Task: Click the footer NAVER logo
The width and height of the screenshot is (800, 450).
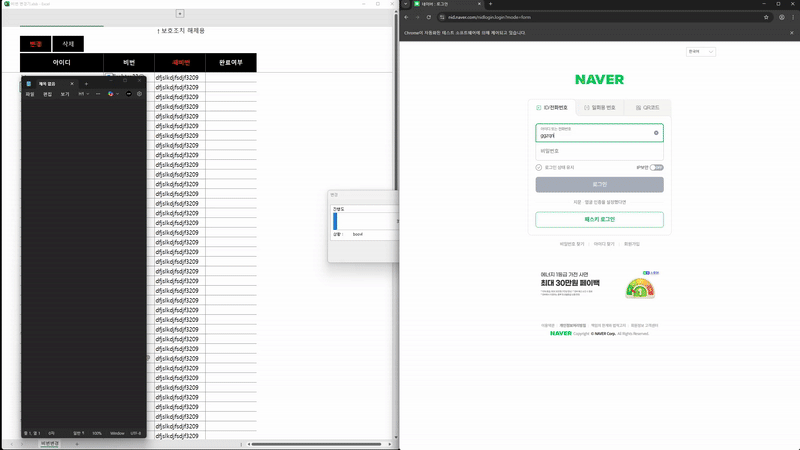Action: tap(561, 333)
